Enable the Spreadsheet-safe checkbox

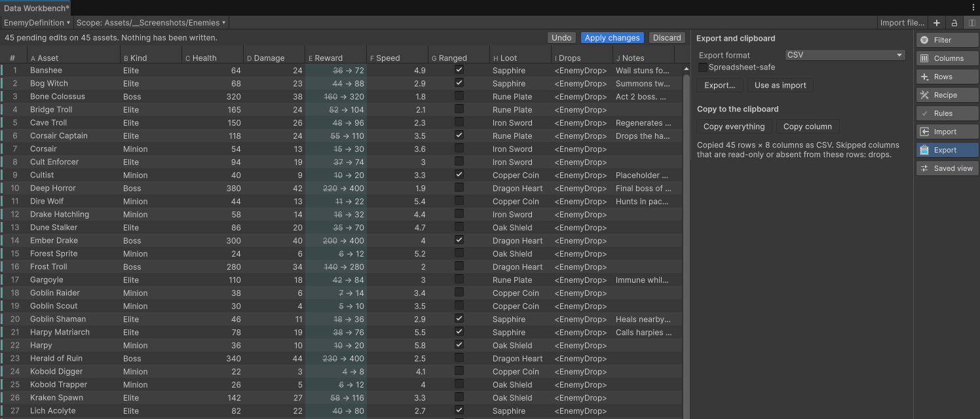703,67
